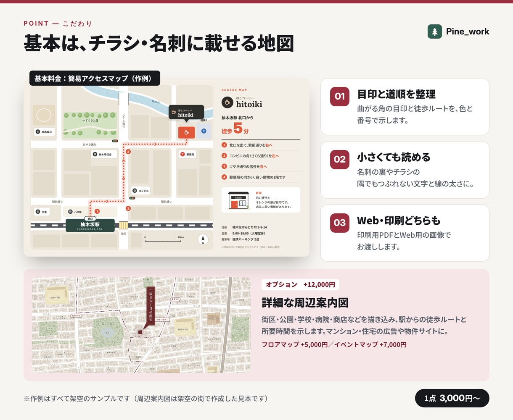513x420 pixels.
Task: Click the 基本料金:簡易アクセスマップ(作例) label
Action: (x=95, y=78)
